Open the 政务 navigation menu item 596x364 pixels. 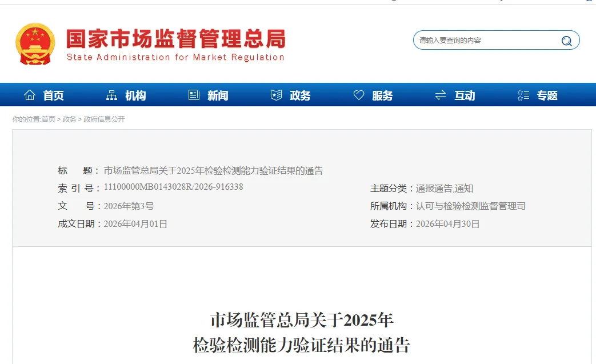pyautogui.click(x=300, y=95)
